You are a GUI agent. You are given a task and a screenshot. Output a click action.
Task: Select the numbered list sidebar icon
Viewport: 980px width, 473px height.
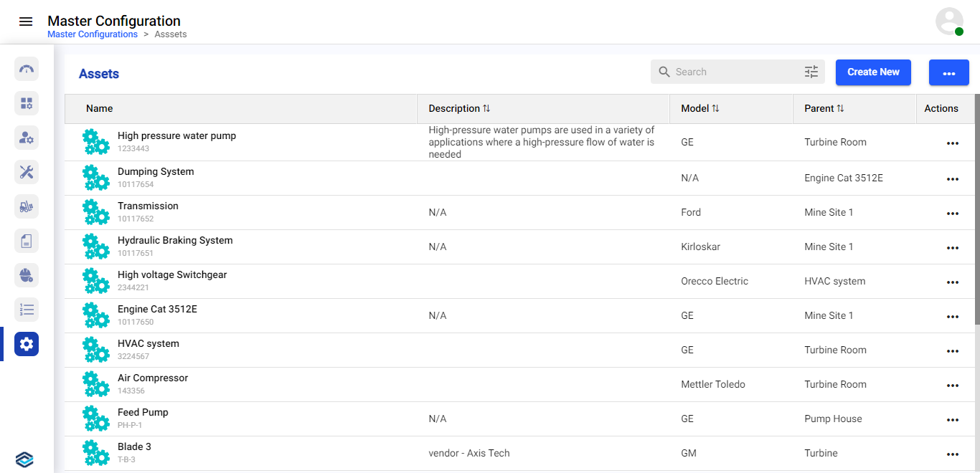(x=27, y=310)
